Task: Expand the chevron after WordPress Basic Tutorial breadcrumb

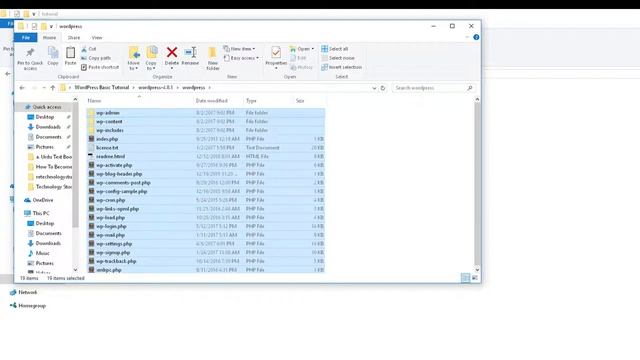Action: (133, 88)
